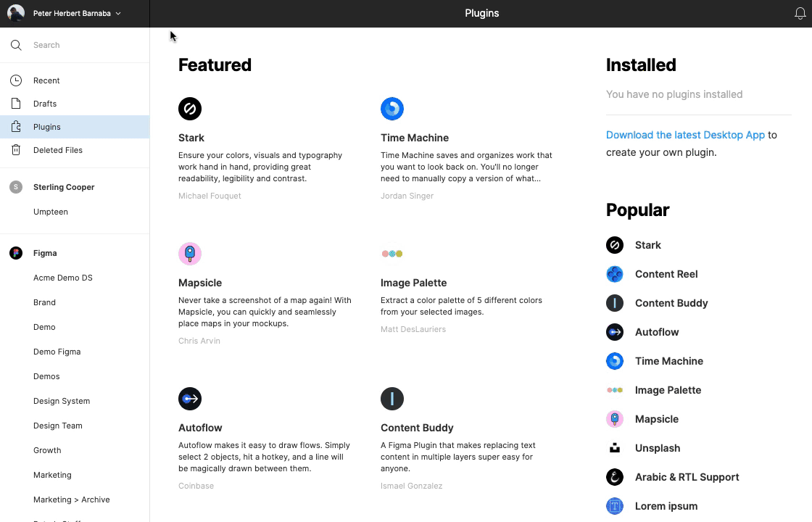Focus the Search field in the sidebar
812x522 pixels.
[x=75, y=45]
